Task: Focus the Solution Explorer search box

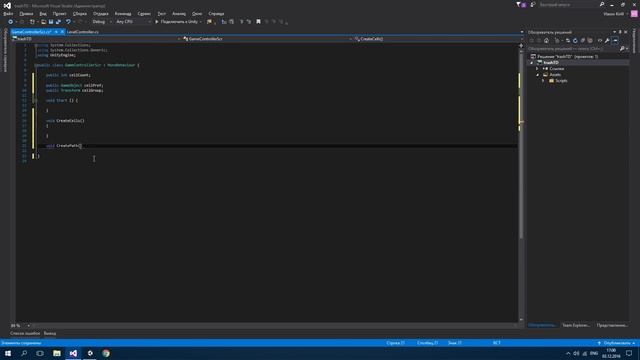Action: click(x=573, y=49)
